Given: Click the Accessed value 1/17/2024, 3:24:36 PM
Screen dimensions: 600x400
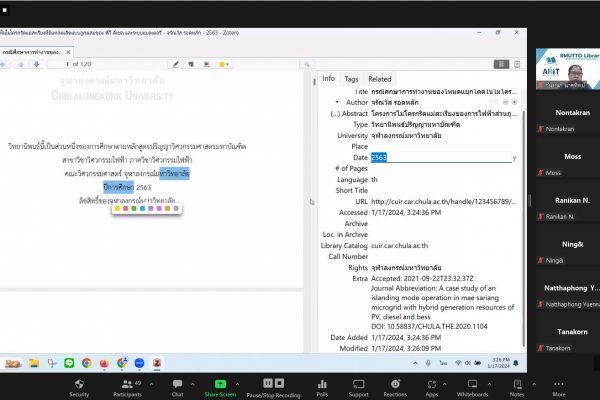Looking at the screenshot, I should pos(406,212).
